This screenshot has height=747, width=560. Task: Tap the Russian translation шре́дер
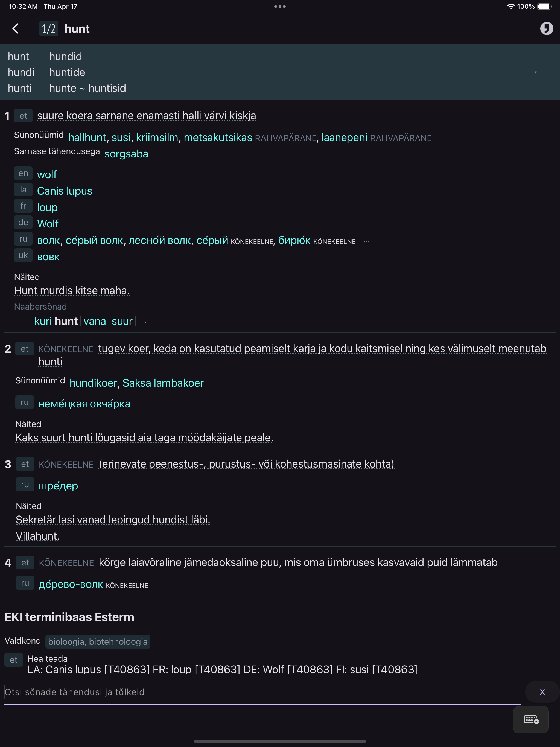tap(59, 486)
